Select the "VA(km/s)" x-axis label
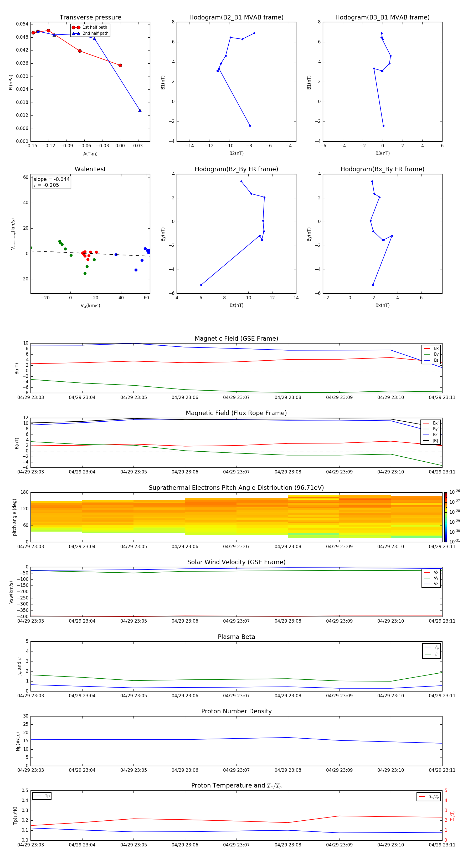The width and height of the screenshot is (473, 868). [x=90, y=306]
